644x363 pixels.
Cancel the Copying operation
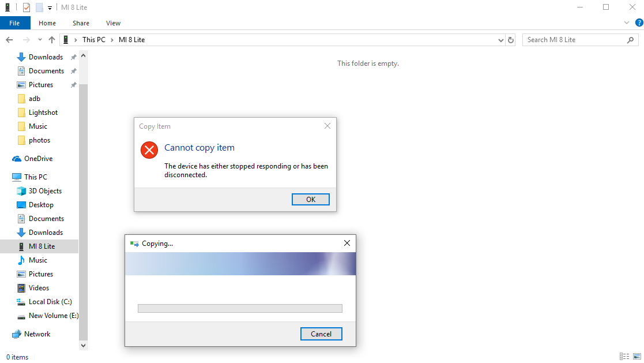pos(321,334)
